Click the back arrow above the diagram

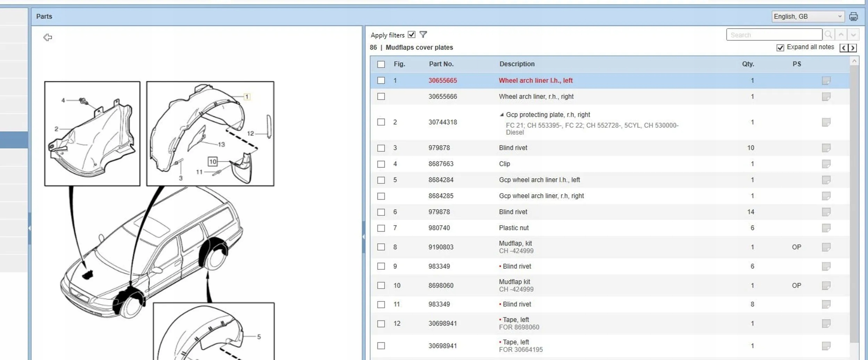(48, 37)
